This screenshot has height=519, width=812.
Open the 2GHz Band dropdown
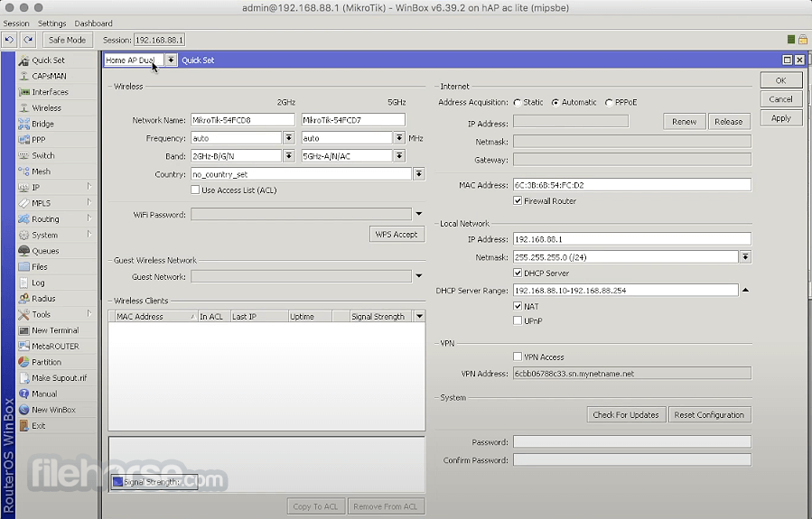[289, 156]
